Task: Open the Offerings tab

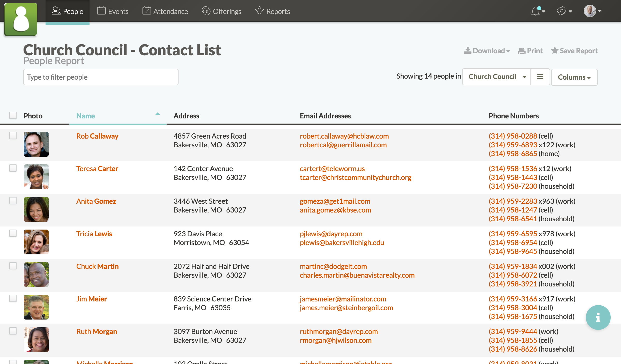Action: pyautogui.click(x=221, y=11)
